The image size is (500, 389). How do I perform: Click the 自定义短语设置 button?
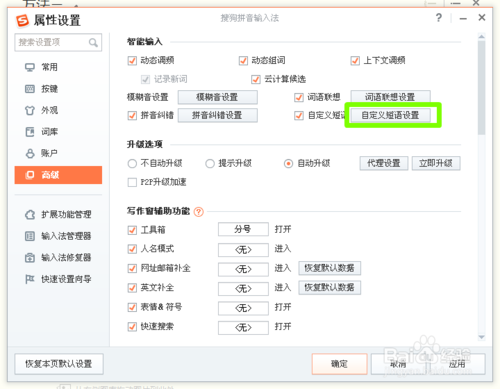(x=390, y=115)
